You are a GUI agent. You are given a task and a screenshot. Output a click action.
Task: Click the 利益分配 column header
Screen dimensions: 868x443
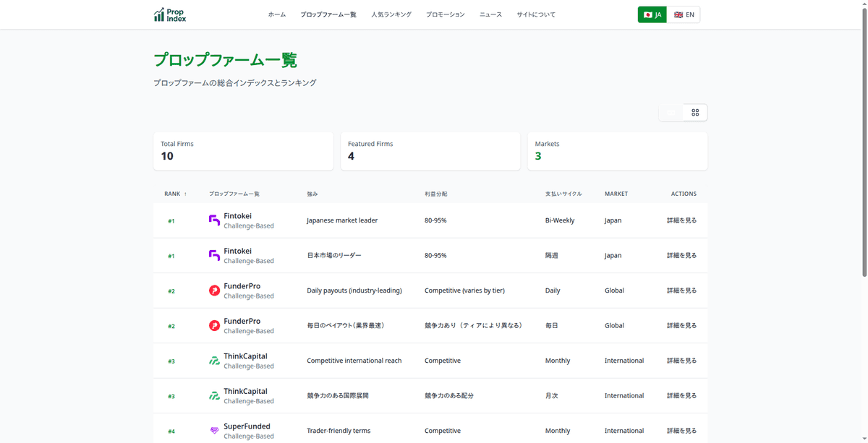[436, 194]
